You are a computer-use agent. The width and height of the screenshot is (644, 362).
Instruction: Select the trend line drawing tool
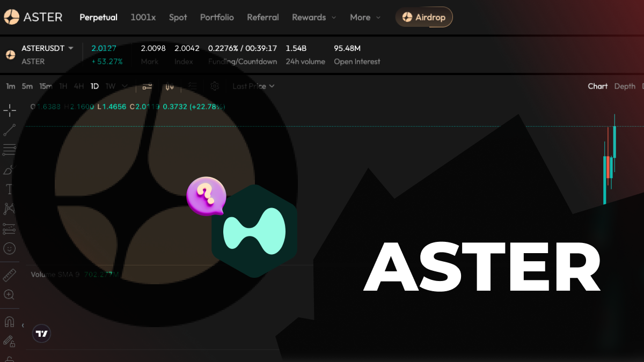tap(10, 130)
